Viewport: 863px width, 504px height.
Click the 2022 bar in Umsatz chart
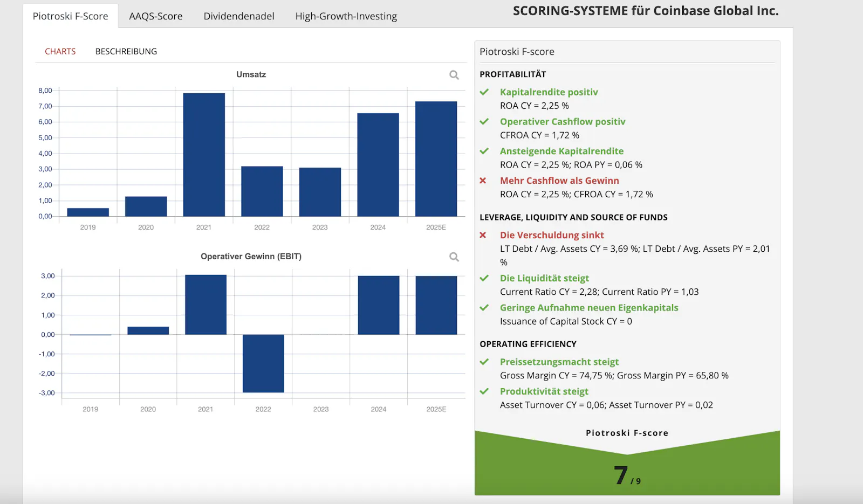coord(262,191)
